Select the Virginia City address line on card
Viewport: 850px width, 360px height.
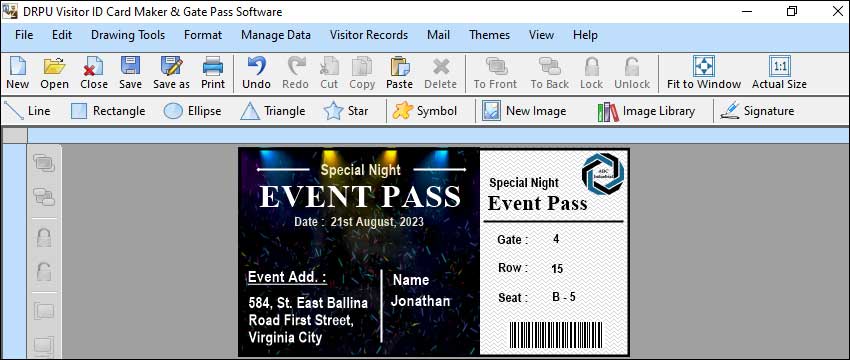(285, 338)
